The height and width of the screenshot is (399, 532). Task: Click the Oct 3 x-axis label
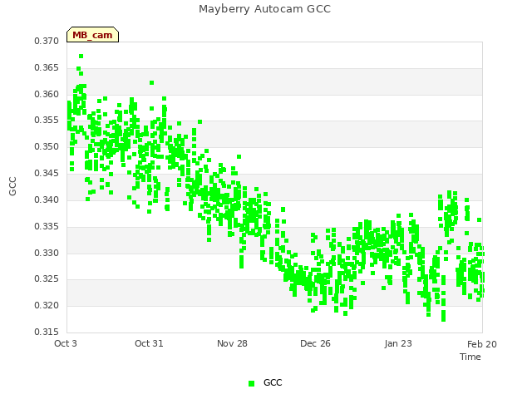pos(66,343)
